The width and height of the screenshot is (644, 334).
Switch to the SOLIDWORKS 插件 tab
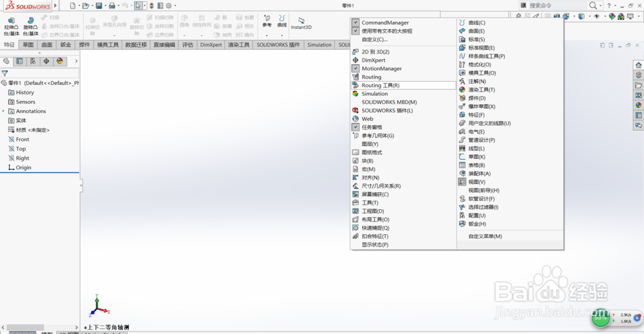click(278, 44)
